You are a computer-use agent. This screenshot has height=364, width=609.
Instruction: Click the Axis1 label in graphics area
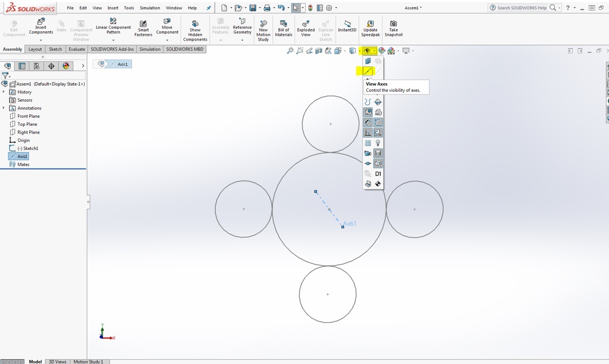point(349,223)
